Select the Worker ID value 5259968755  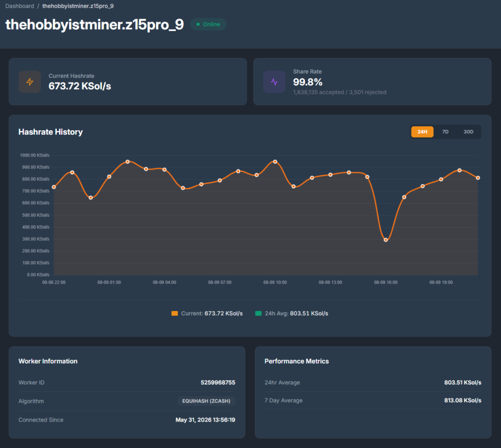218,382
